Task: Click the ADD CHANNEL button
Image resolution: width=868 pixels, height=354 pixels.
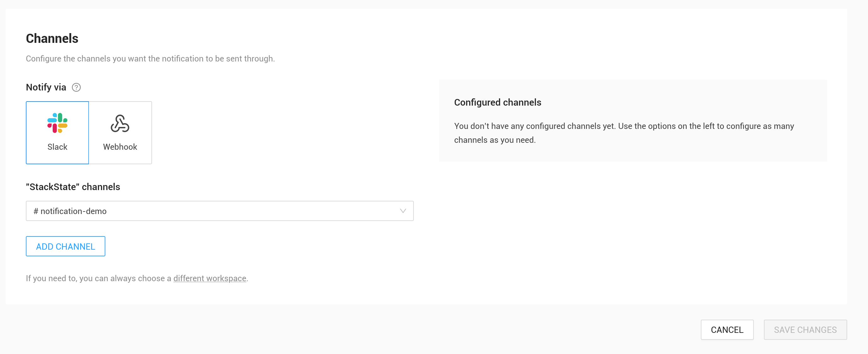Action: (x=65, y=246)
